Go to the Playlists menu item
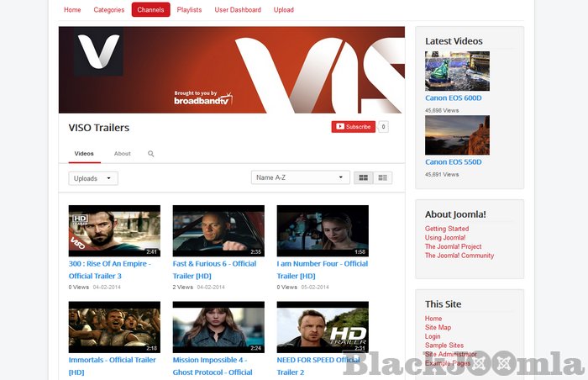The image size is (588, 380). pos(189,10)
